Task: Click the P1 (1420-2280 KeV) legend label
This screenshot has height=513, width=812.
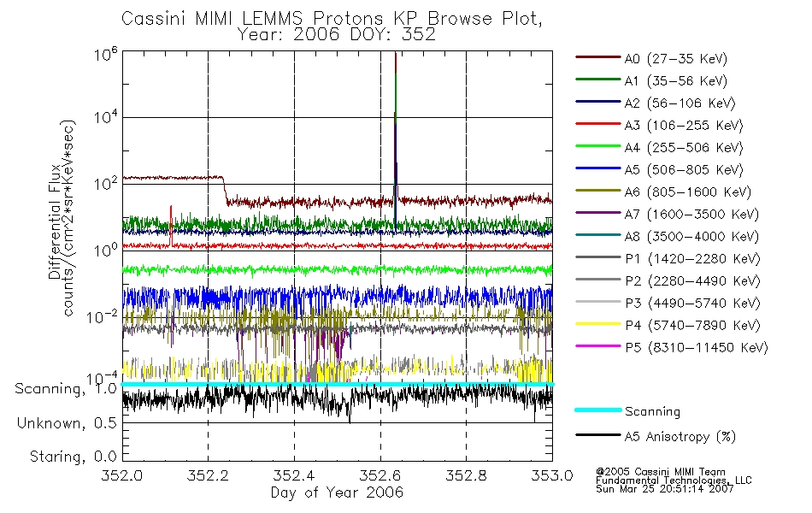Action: pyautogui.click(x=692, y=259)
